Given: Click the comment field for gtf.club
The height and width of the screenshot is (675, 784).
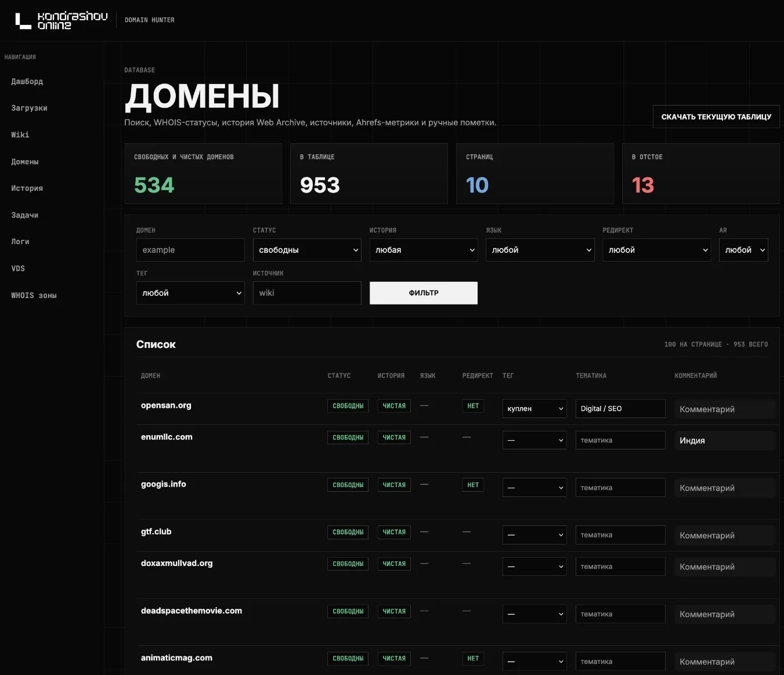Looking at the screenshot, I should coord(725,536).
